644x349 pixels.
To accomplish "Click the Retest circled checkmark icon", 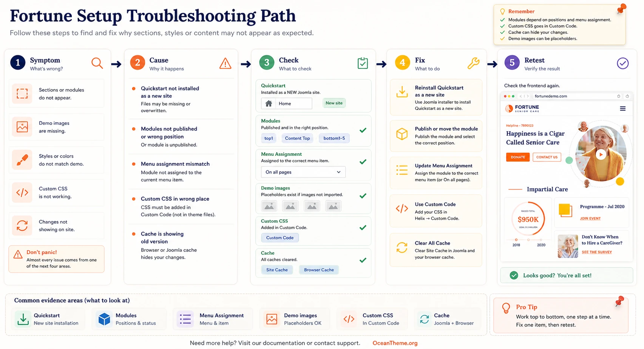I will click(x=623, y=63).
